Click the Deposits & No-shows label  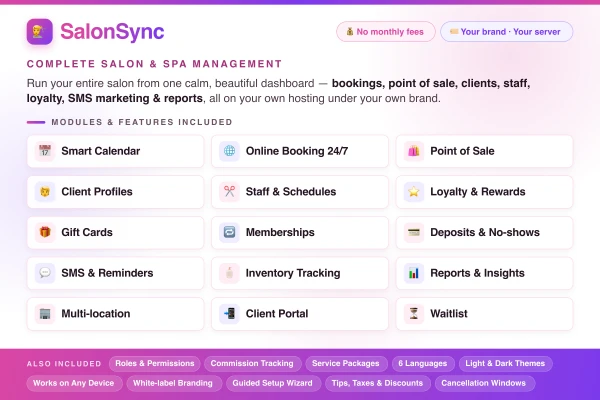[485, 232]
